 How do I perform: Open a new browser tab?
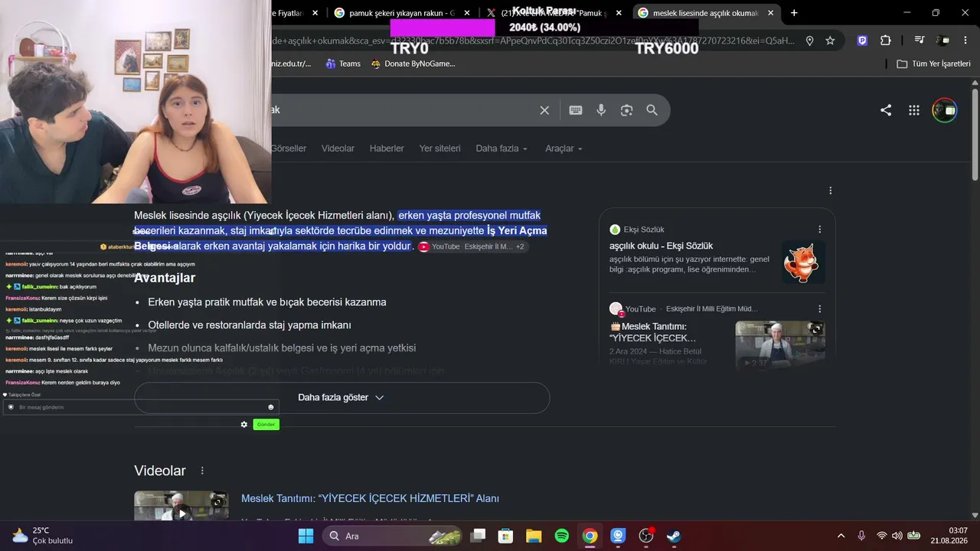coord(794,13)
